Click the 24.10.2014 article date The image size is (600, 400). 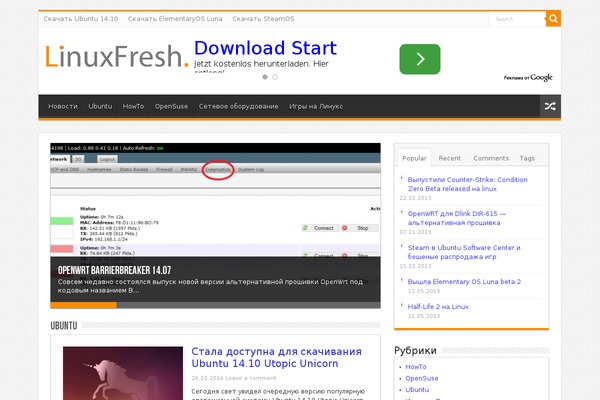pos(207,378)
